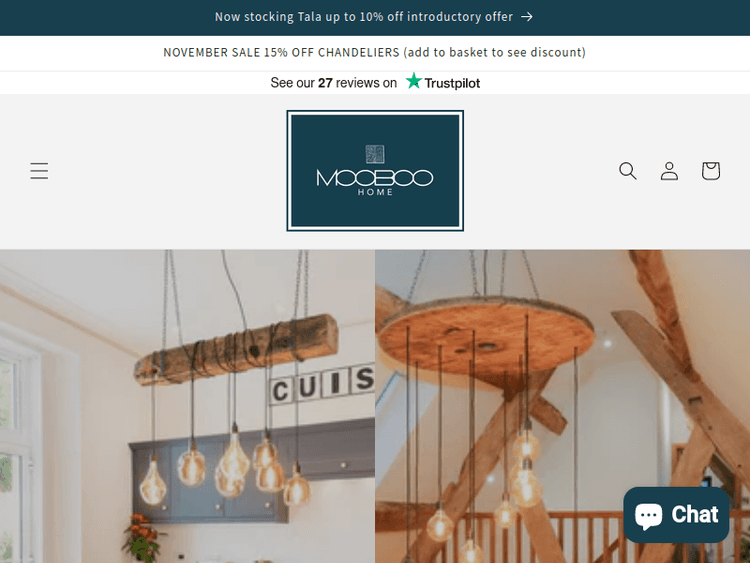Viewport: 750px width, 563px height.
Task: Open the shopping cart icon
Action: (711, 171)
